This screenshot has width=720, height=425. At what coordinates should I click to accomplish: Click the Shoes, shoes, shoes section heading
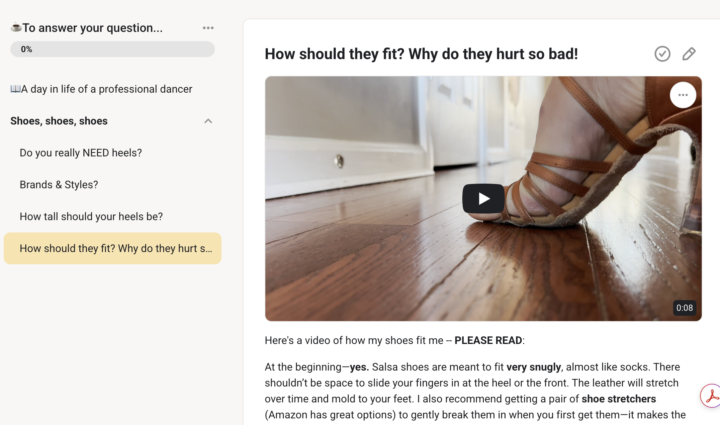(59, 121)
